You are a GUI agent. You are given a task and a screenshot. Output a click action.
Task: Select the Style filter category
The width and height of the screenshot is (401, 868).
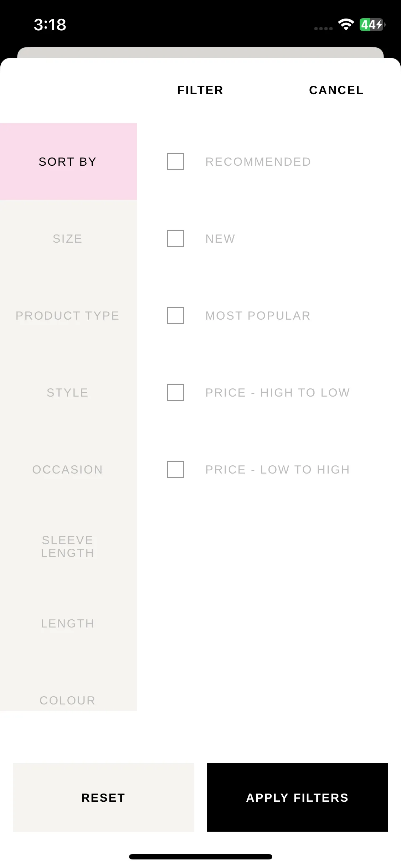(x=68, y=392)
